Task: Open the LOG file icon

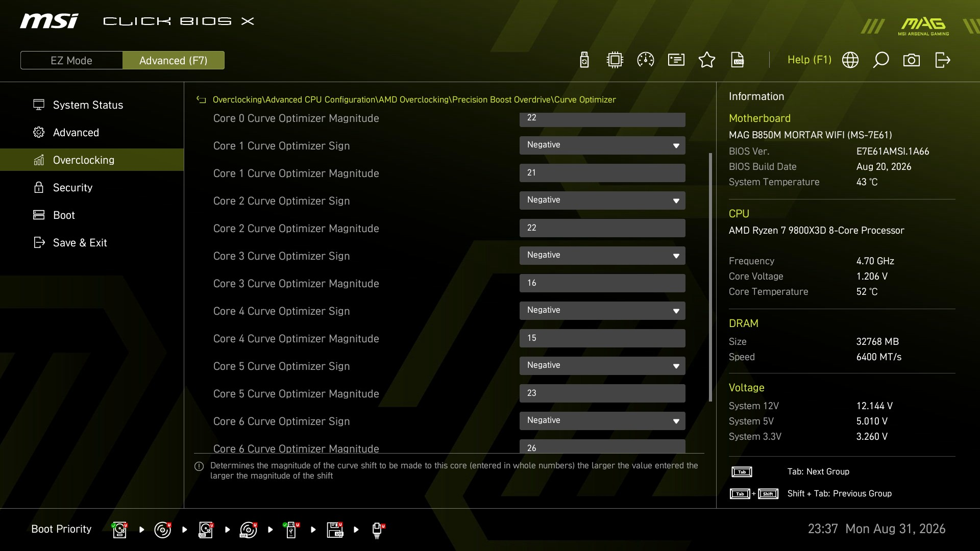Action: pos(738,60)
